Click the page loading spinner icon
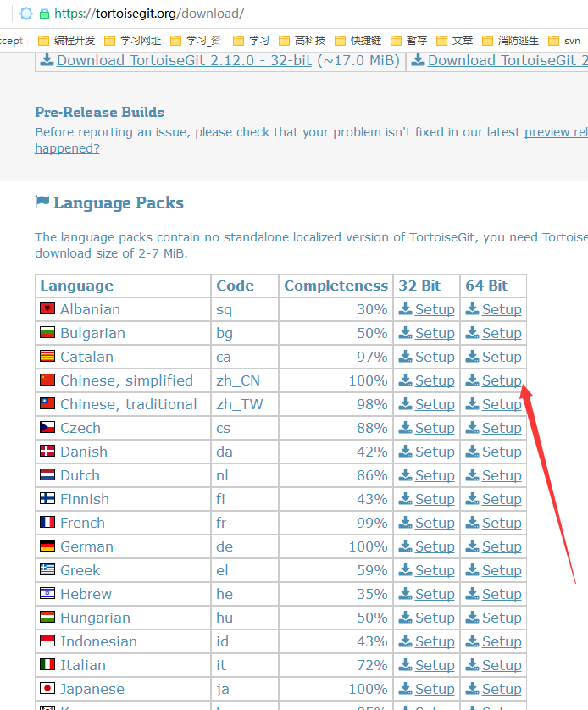588x710 pixels. [x=26, y=14]
